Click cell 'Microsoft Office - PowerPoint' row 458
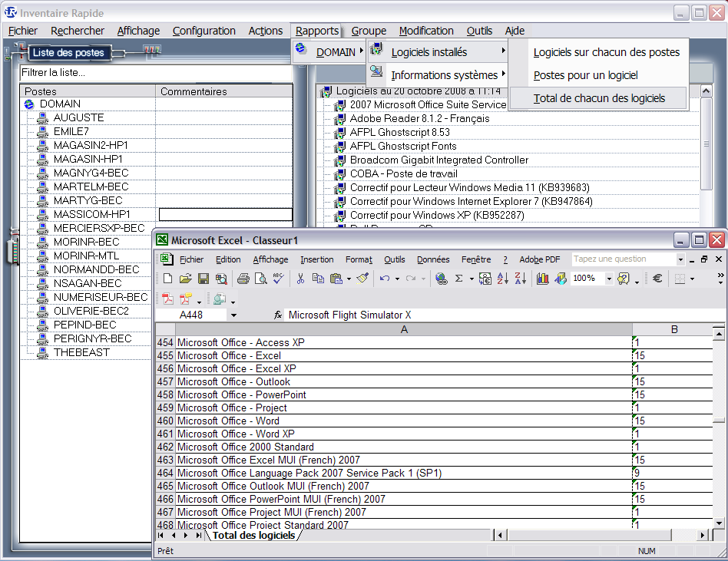This screenshot has height=561, width=728. 404,395
